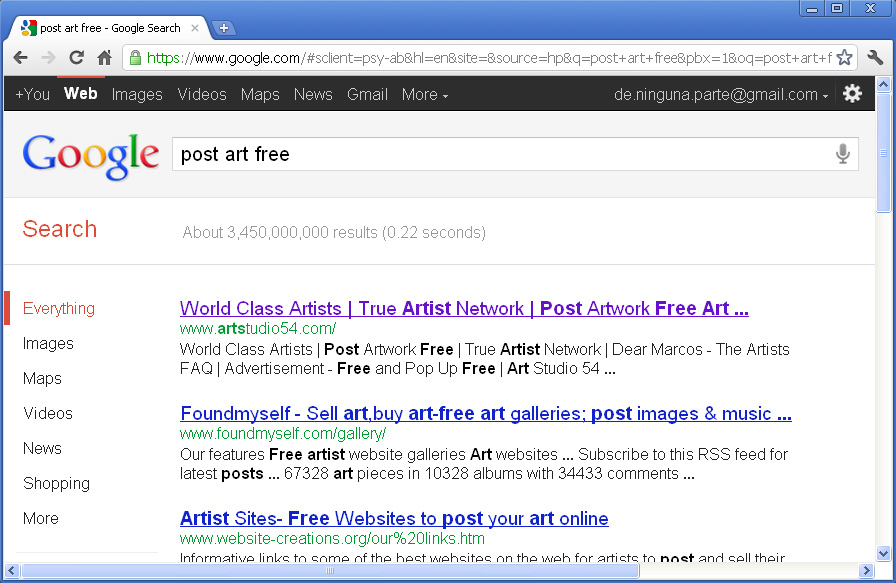Maximize the Chrome window
This screenshot has width=896, height=583.
(837, 9)
